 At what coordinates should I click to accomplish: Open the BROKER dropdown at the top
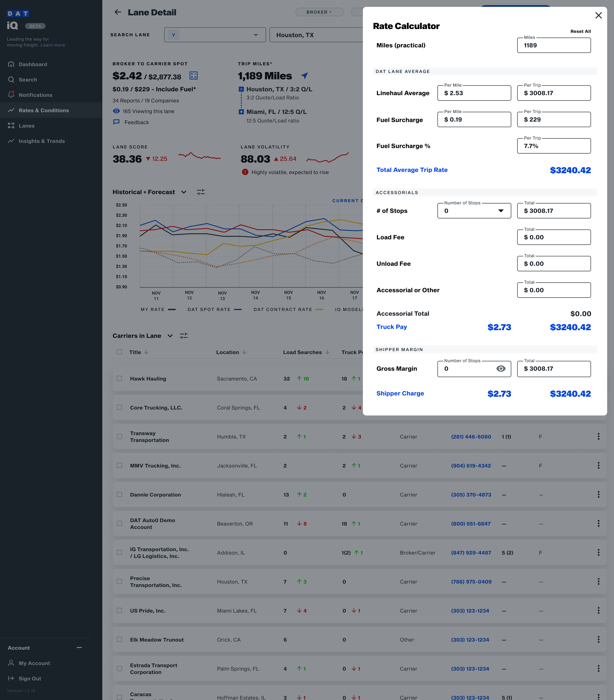tap(319, 12)
